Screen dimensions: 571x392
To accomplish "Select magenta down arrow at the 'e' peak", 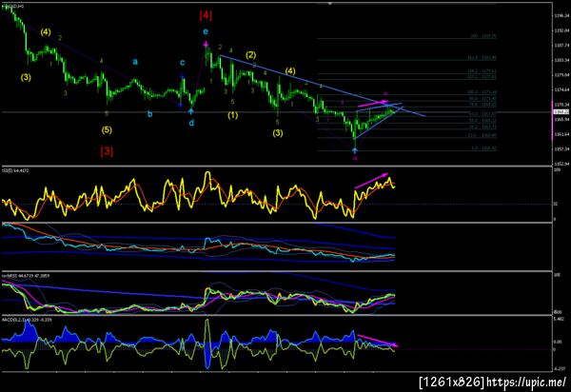I will pos(206,45).
